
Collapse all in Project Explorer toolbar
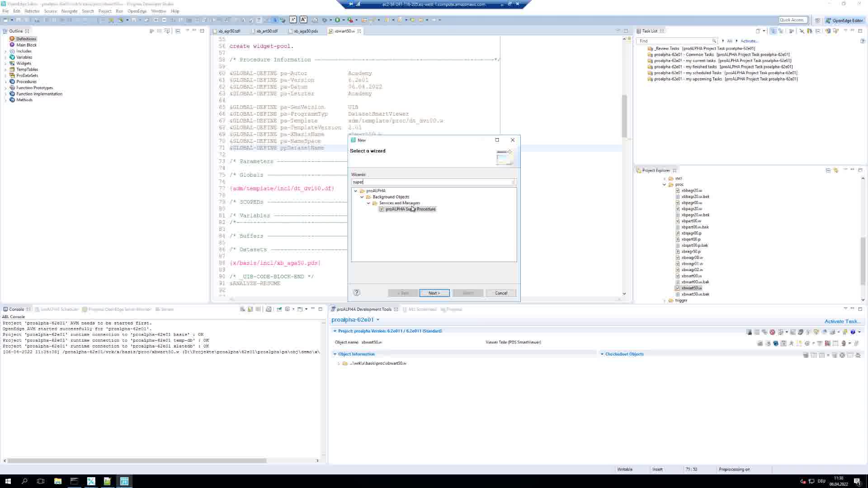pos(828,170)
